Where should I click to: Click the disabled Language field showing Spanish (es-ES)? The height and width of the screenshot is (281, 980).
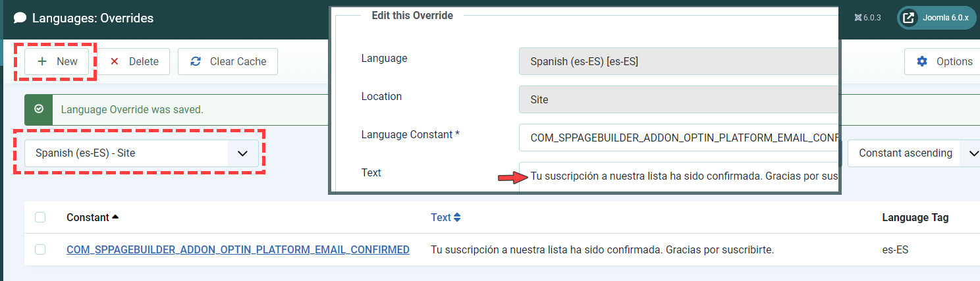(678, 62)
